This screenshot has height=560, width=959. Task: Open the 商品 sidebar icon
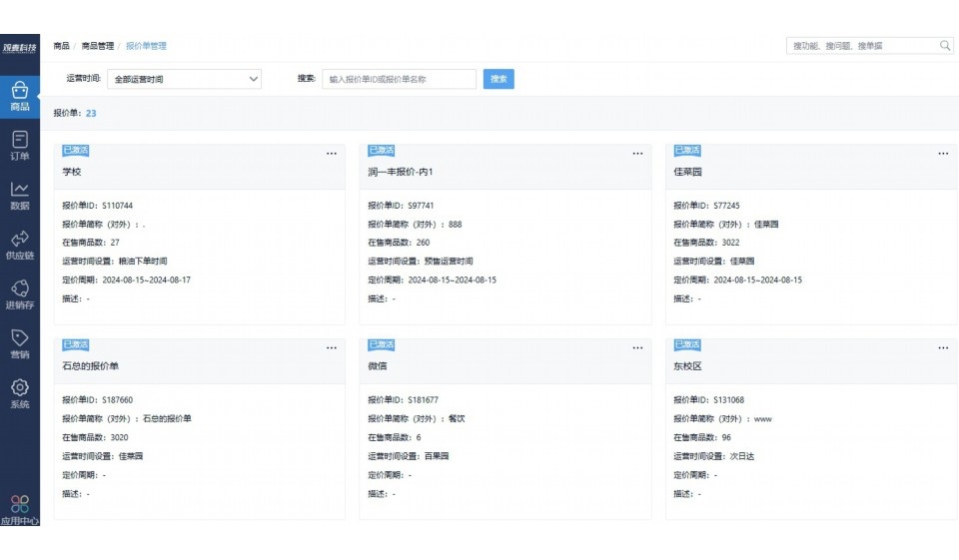coord(20,91)
